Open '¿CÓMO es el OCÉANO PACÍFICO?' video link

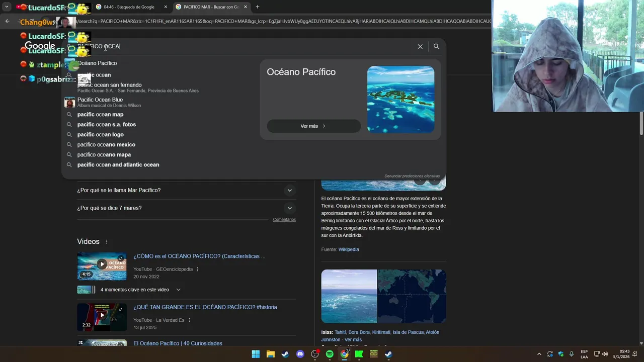coord(199,256)
